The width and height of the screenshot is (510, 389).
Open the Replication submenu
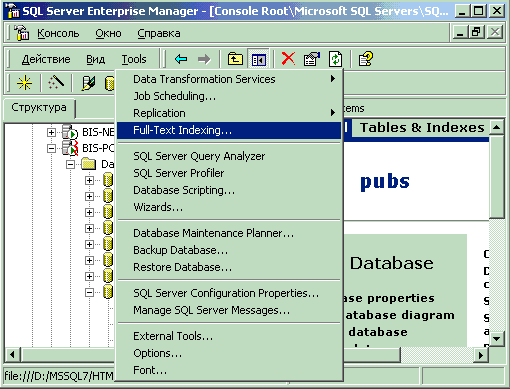(229, 113)
